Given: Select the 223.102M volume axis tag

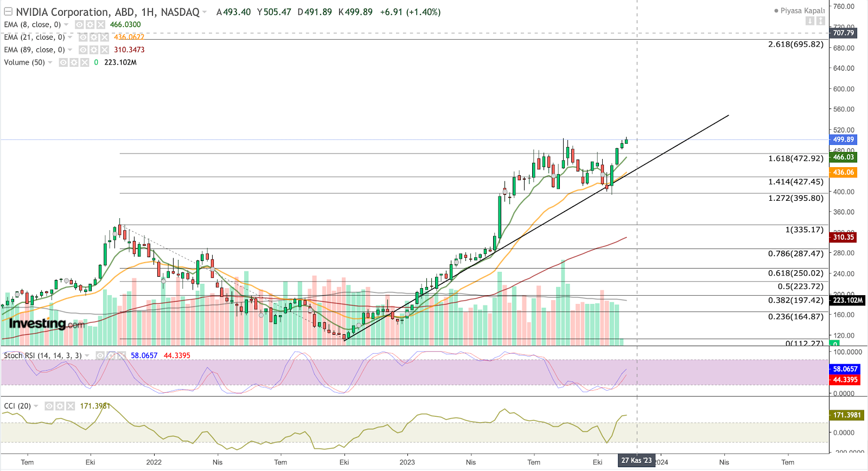Looking at the screenshot, I should [x=848, y=300].
